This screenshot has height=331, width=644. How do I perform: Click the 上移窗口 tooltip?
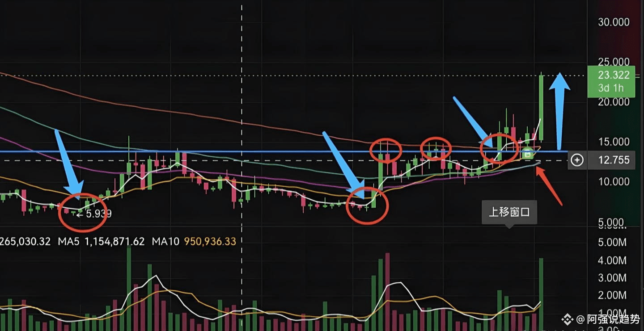pyautogui.click(x=509, y=212)
